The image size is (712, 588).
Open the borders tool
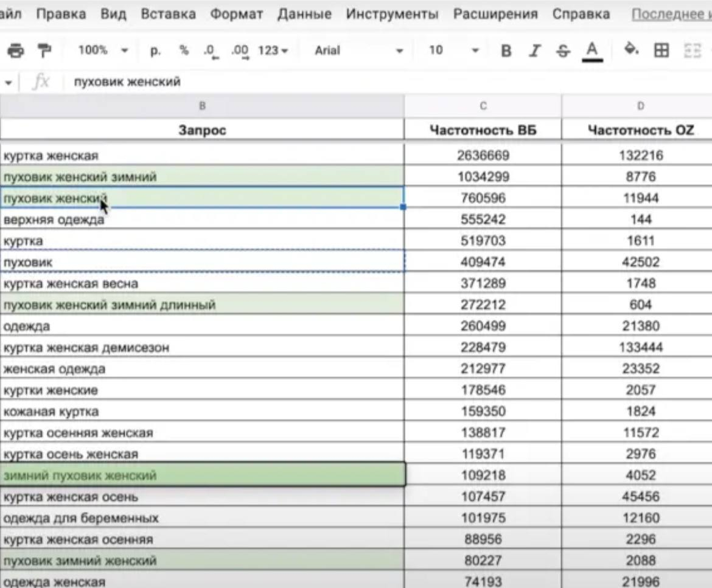pyautogui.click(x=661, y=50)
